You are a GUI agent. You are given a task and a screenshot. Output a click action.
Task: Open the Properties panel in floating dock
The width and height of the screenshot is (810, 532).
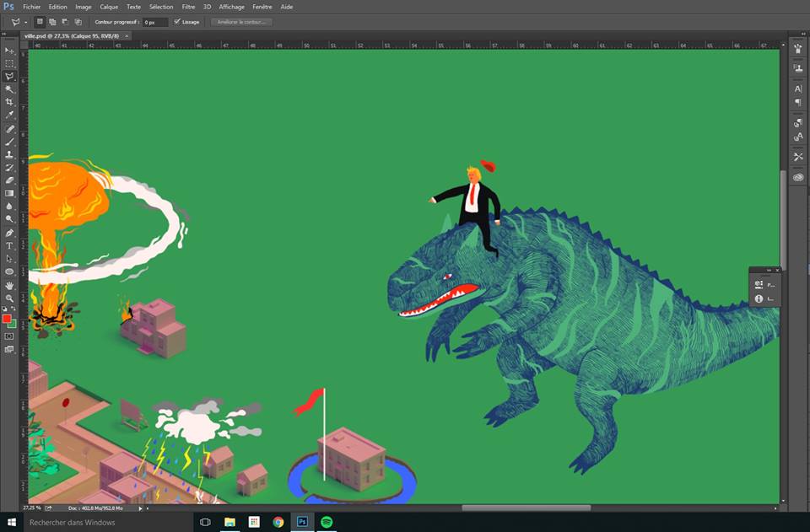[764, 284]
